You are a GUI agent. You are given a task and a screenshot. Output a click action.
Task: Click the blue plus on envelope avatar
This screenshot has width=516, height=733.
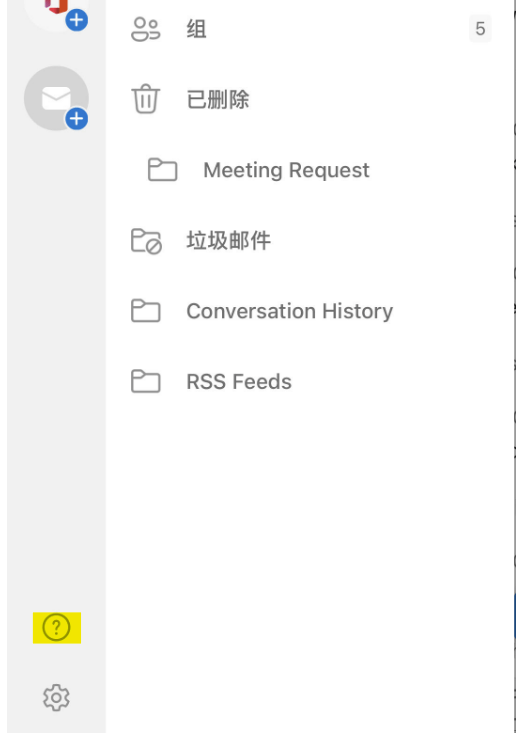(x=77, y=119)
